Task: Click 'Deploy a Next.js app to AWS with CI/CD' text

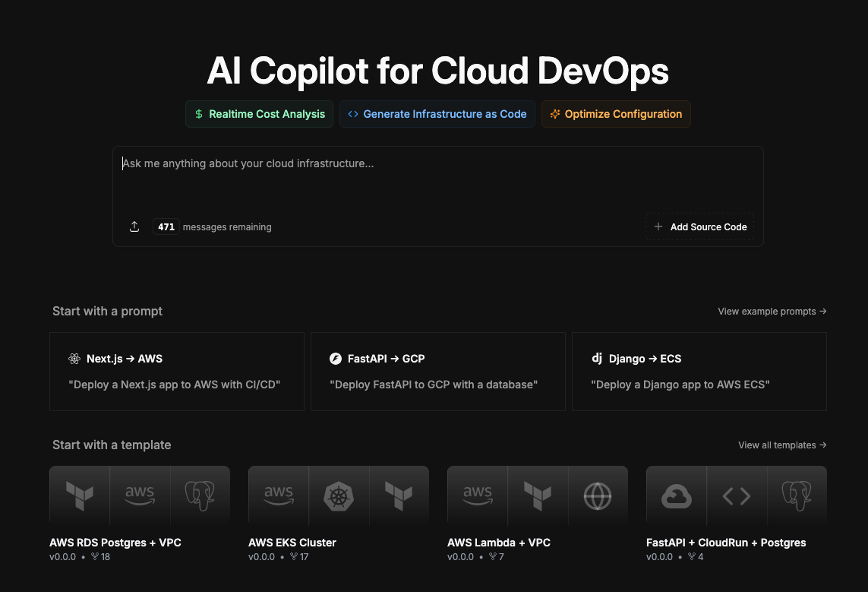Action: point(175,385)
